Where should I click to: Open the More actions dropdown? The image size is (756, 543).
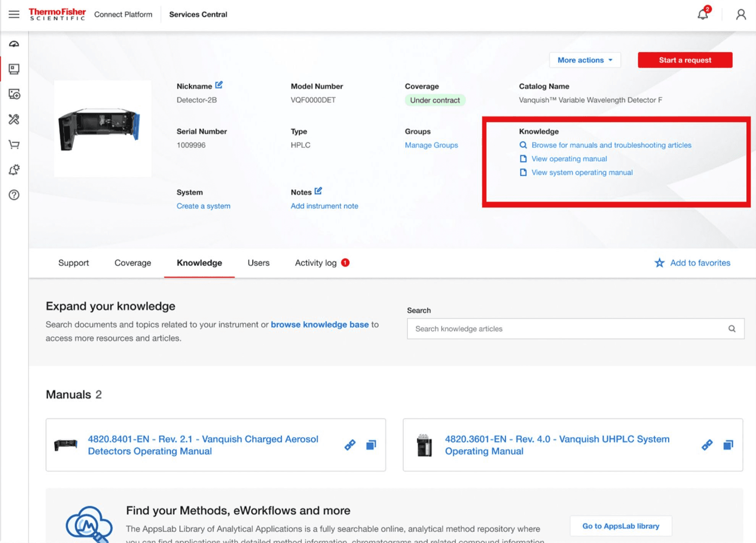[584, 60]
